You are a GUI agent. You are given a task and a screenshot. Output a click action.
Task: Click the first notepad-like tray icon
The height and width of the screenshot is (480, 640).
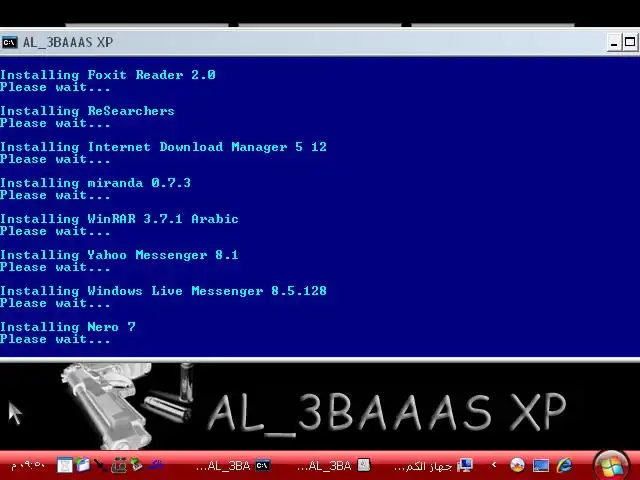(64, 465)
